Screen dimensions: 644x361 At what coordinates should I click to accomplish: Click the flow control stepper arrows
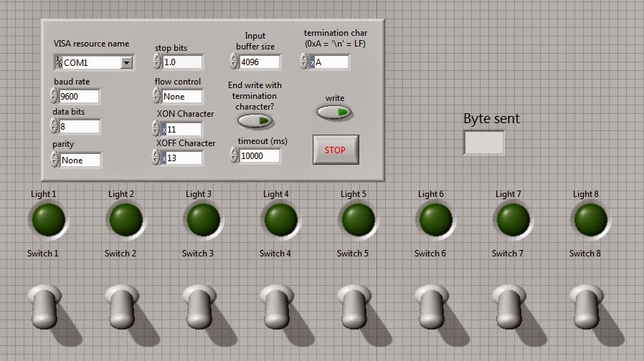(x=156, y=95)
